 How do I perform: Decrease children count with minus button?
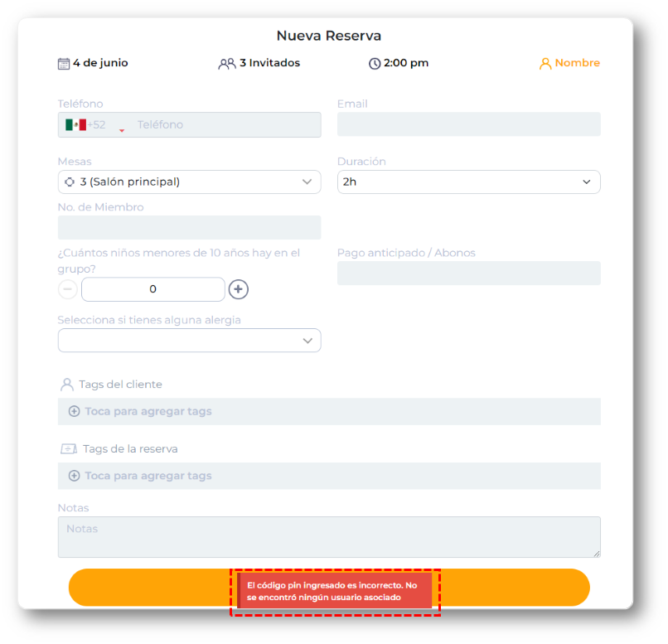tap(68, 289)
